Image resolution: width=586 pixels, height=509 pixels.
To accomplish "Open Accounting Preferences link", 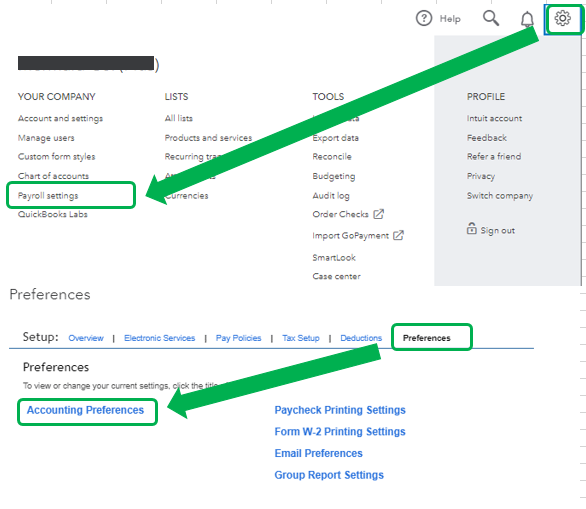I will click(x=85, y=410).
